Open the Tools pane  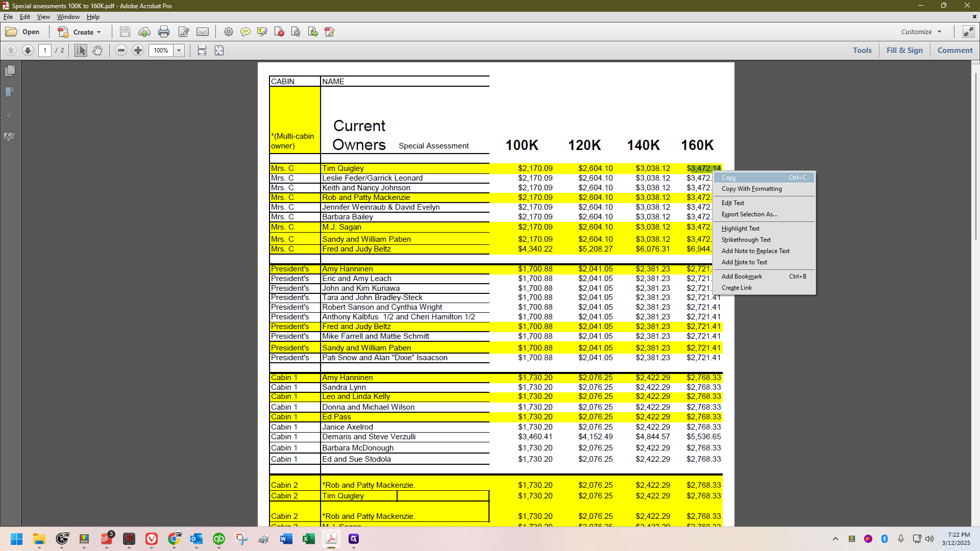pos(862,50)
